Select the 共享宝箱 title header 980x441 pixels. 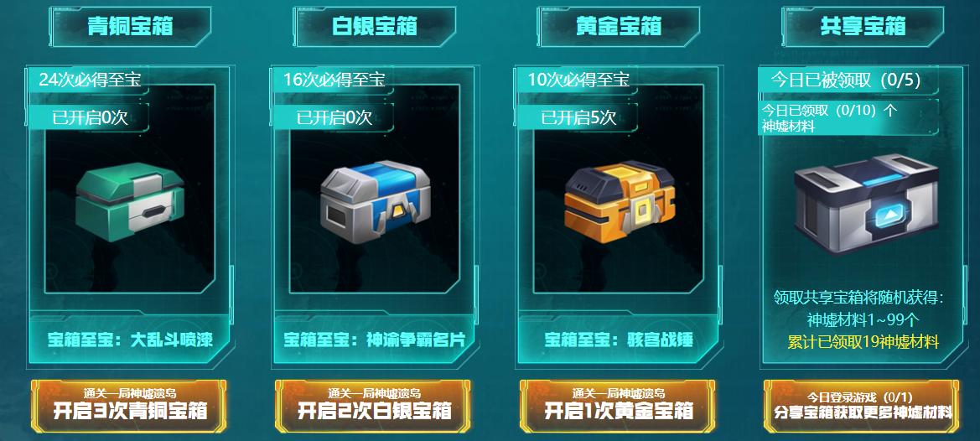click(x=863, y=27)
